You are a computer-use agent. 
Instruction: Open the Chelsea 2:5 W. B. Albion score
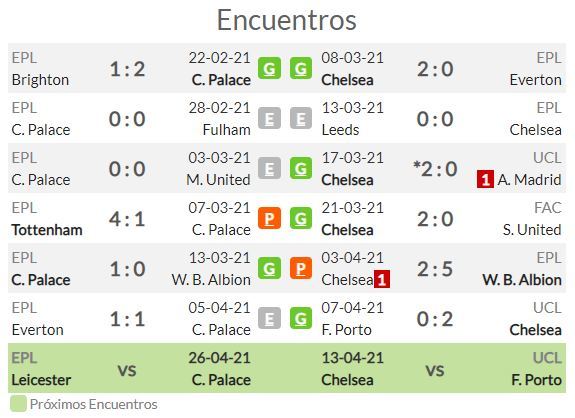[435, 269]
